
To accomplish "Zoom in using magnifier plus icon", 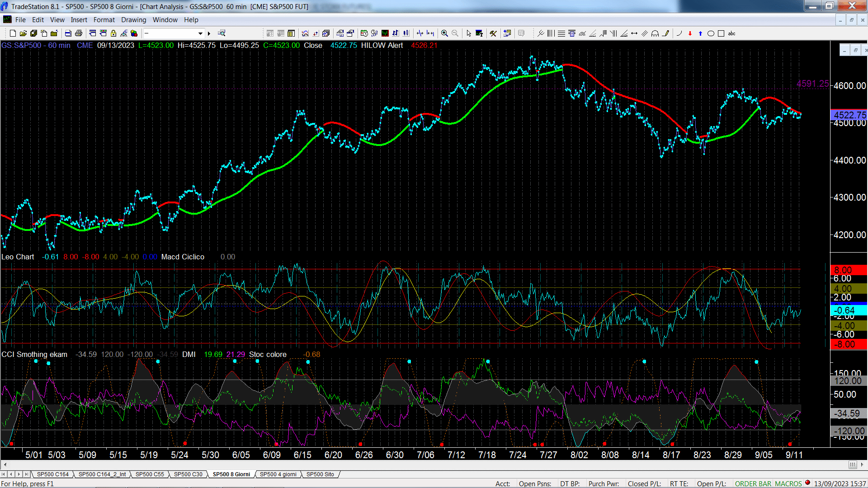I will point(444,33).
